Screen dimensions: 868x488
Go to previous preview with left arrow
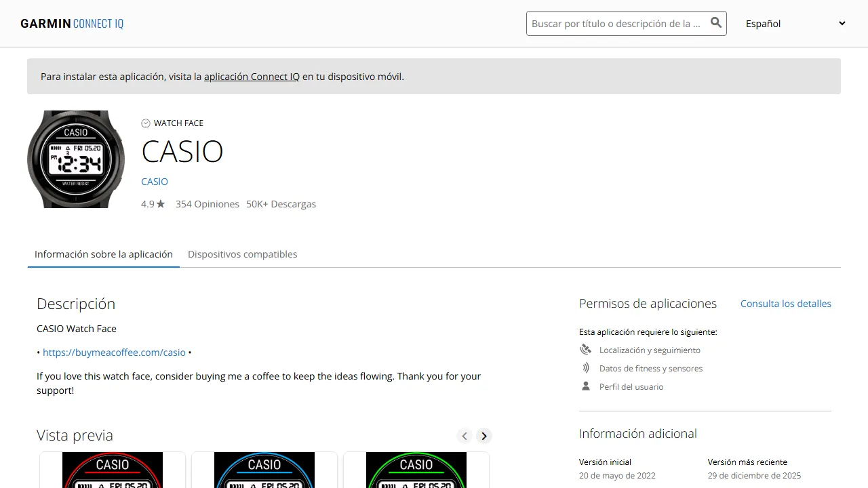click(465, 436)
